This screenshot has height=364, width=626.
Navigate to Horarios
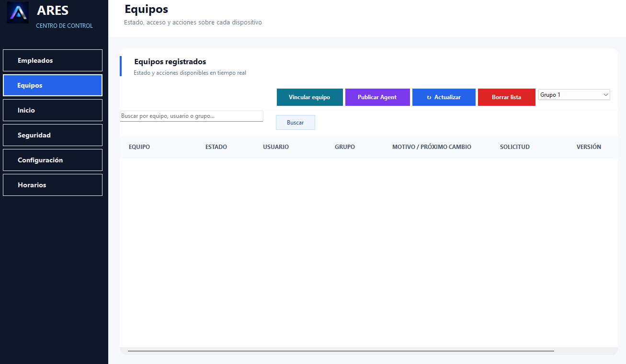click(x=53, y=185)
